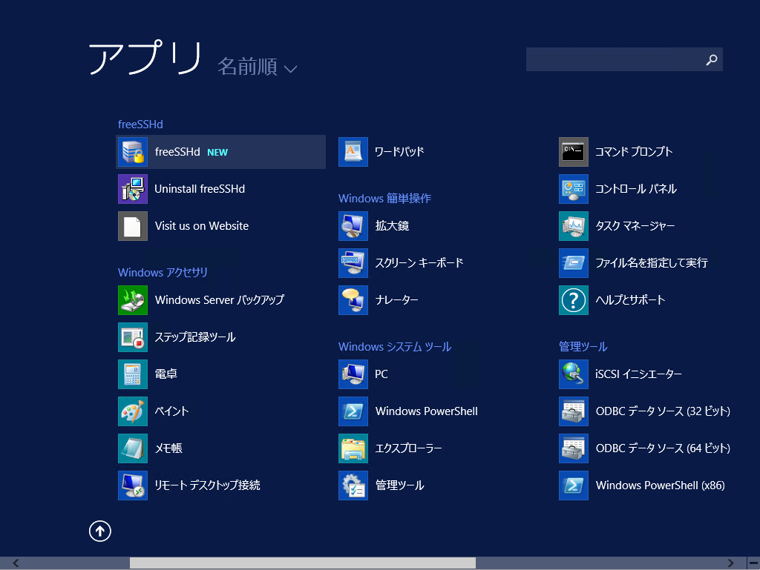
Task: Click the Windows PowerShell (x86) label
Action: point(660,485)
